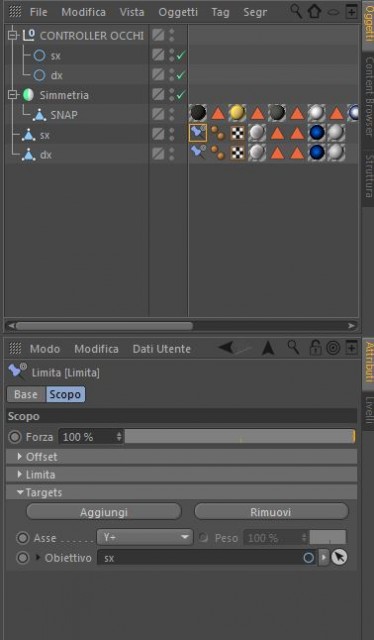Click the plus box icon in Object Manager header
The height and width of the screenshot is (640, 374).
click(x=351, y=12)
